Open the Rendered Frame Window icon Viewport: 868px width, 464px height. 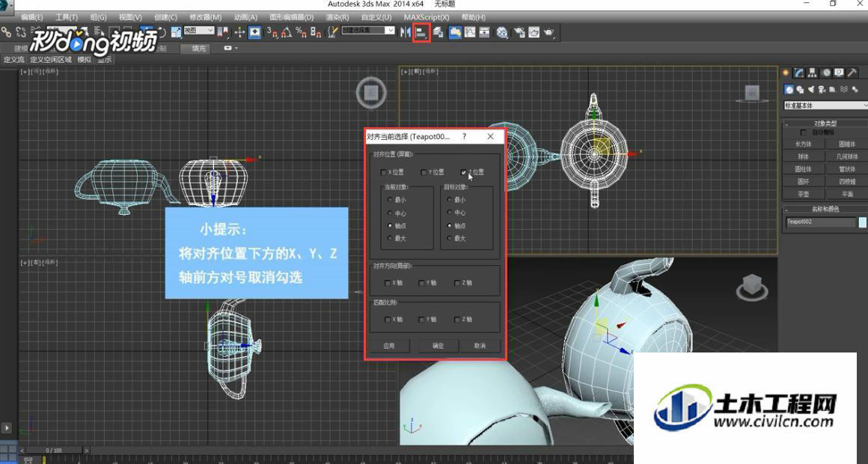coord(534,33)
